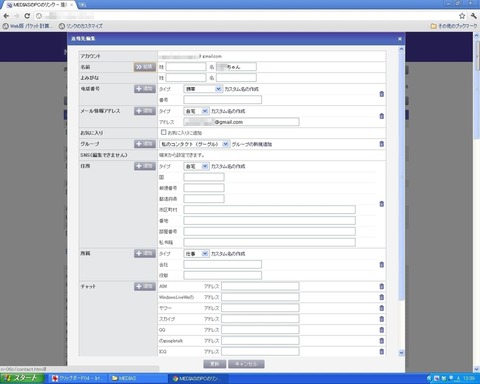480x384 pixels.
Task: Click the trash icon for the address (住所) section
Action: coord(382,204)
